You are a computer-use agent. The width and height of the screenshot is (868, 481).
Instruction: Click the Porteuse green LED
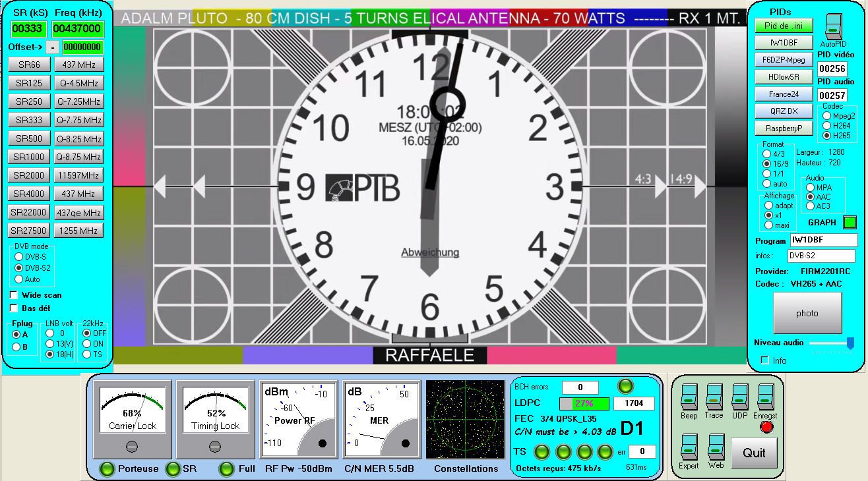[106, 468]
